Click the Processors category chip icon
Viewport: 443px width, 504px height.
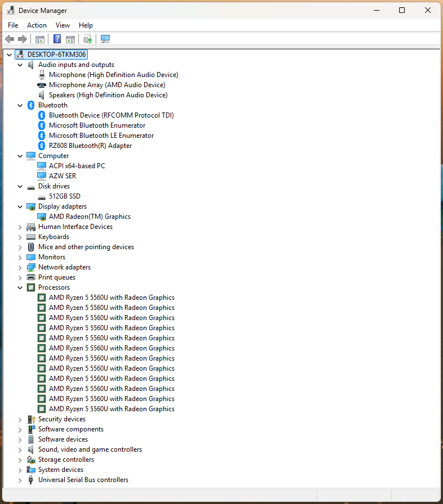[x=31, y=287]
